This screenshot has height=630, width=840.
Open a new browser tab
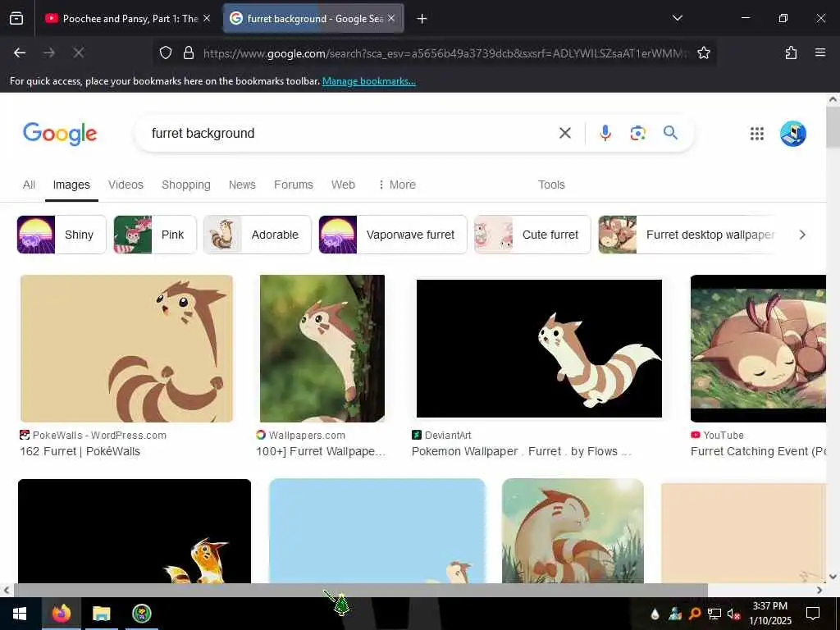[x=422, y=19]
